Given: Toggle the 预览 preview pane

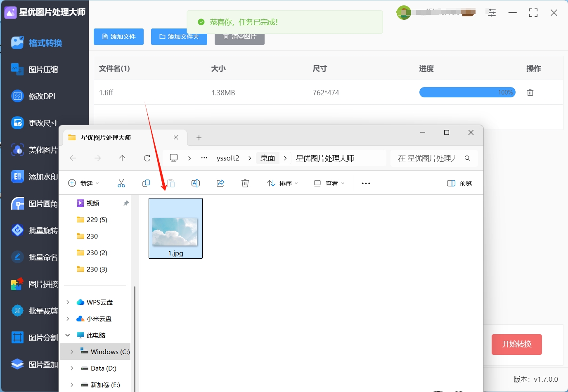Looking at the screenshot, I should (459, 183).
